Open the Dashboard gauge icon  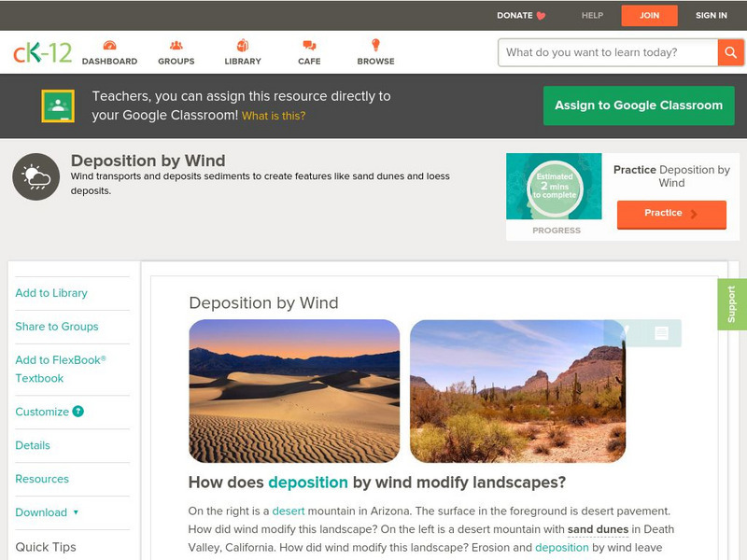109,45
